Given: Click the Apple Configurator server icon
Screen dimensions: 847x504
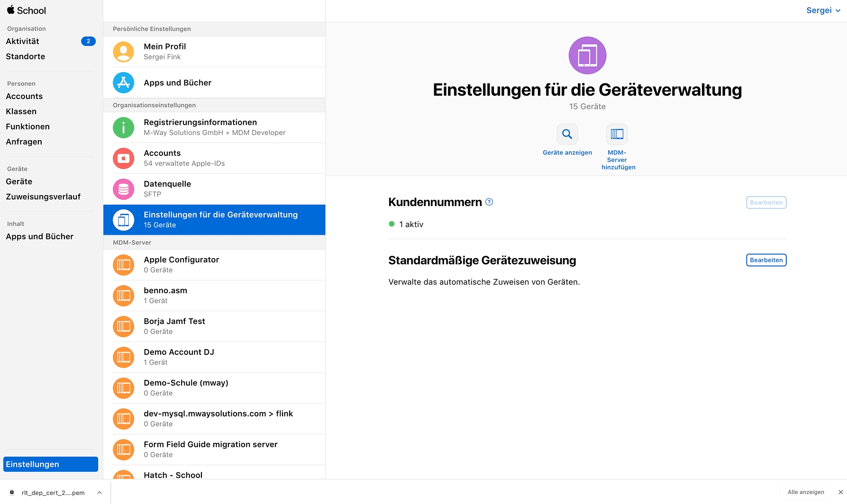Looking at the screenshot, I should [123, 265].
